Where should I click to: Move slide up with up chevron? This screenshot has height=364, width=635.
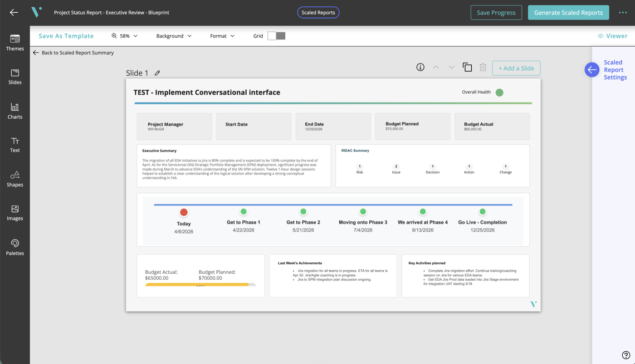[x=436, y=68]
